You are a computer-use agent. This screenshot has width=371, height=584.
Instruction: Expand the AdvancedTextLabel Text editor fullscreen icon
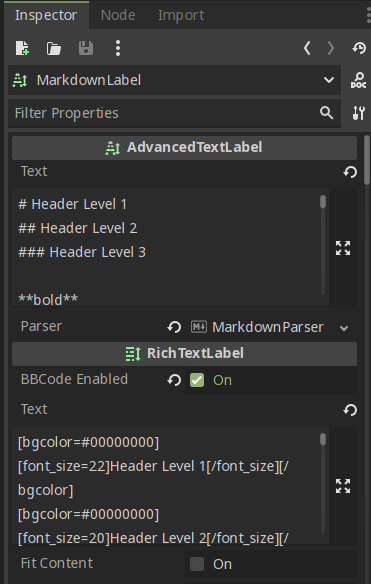[x=343, y=248]
